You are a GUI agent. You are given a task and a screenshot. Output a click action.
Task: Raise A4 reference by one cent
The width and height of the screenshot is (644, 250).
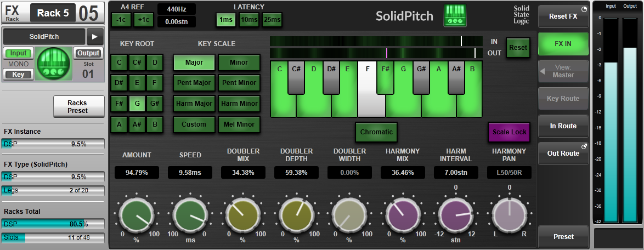[144, 20]
